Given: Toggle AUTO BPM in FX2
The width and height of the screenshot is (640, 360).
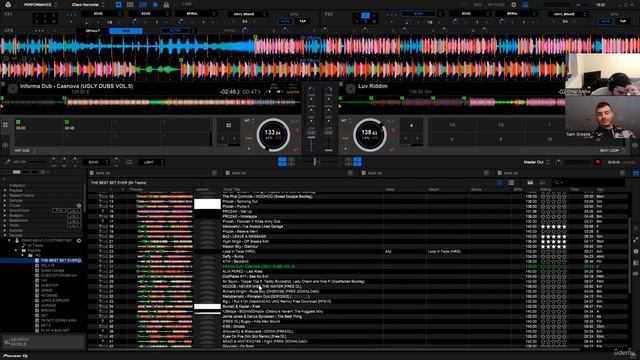Looking at the screenshot, I should click(x=605, y=21).
